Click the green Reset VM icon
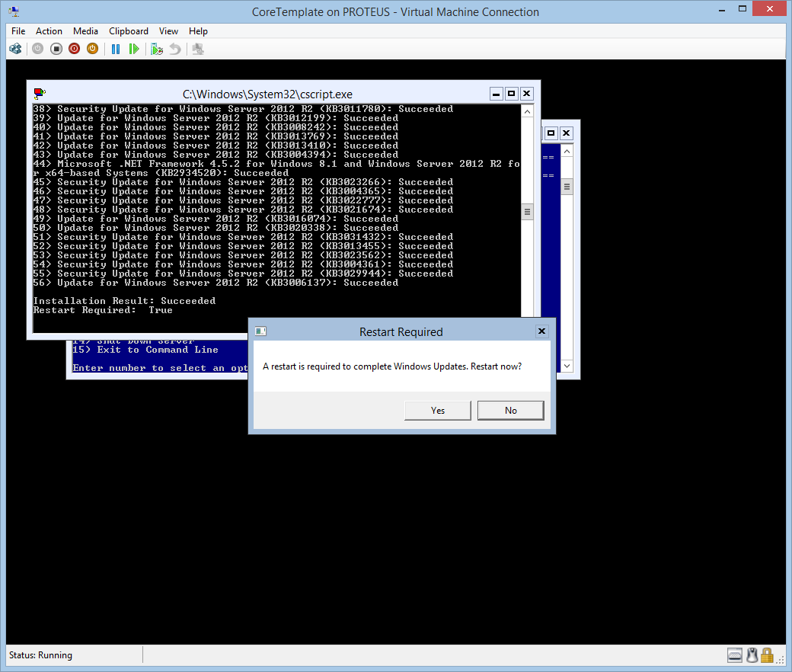The image size is (792, 672). [134, 49]
